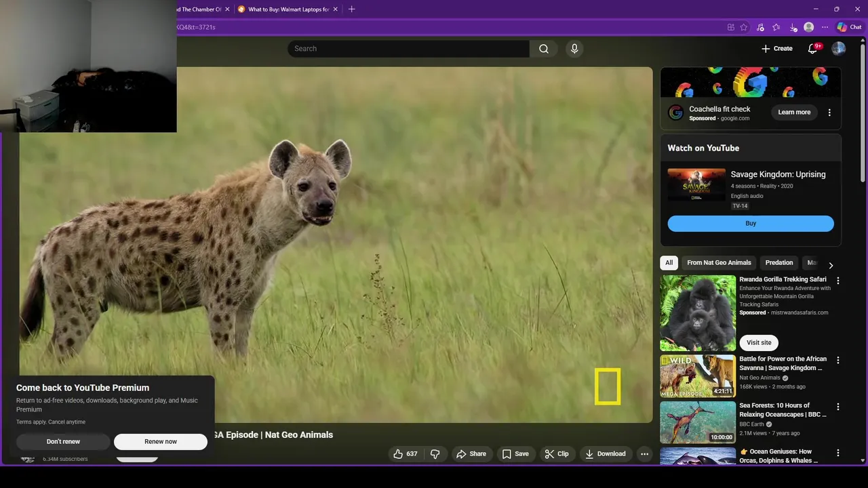Open Rwanda Gorilla Trekking Safari thumbnail
The height and width of the screenshot is (488, 868).
[698, 312]
